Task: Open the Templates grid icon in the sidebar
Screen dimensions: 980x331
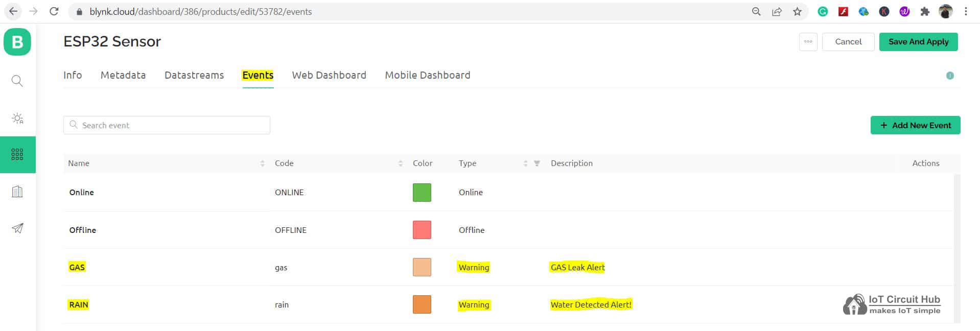Action: click(17, 154)
